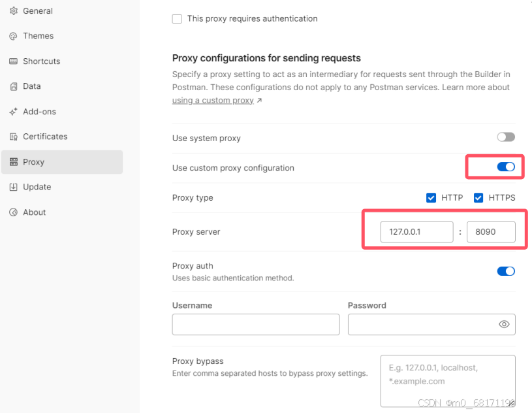Enable the Use system proxy toggle

point(506,137)
